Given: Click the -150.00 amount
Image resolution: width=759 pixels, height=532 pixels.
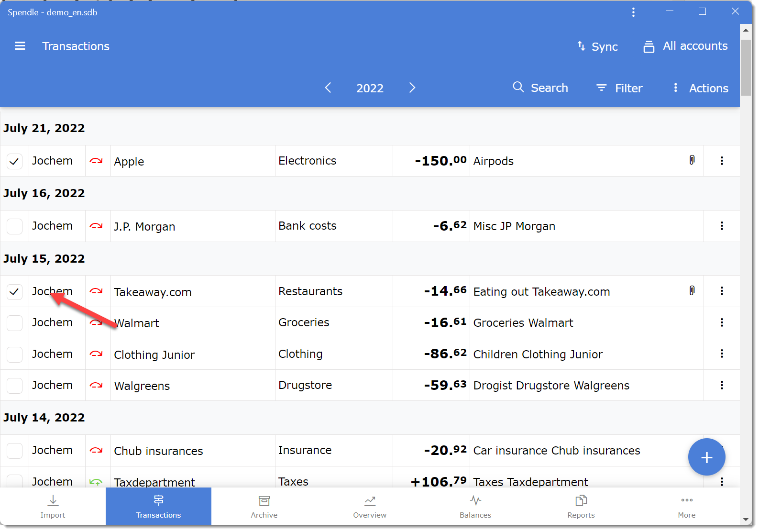Looking at the screenshot, I should 440,161.
